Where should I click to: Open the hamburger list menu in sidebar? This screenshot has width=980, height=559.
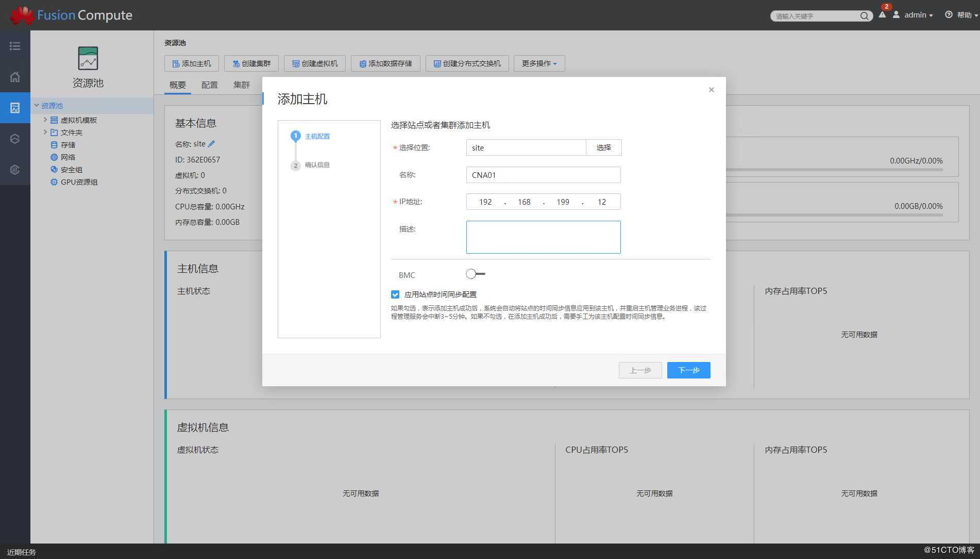(15, 46)
